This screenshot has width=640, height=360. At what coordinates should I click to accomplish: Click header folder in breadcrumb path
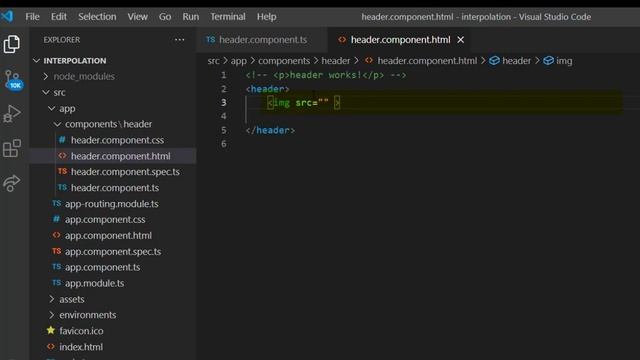coord(336,61)
